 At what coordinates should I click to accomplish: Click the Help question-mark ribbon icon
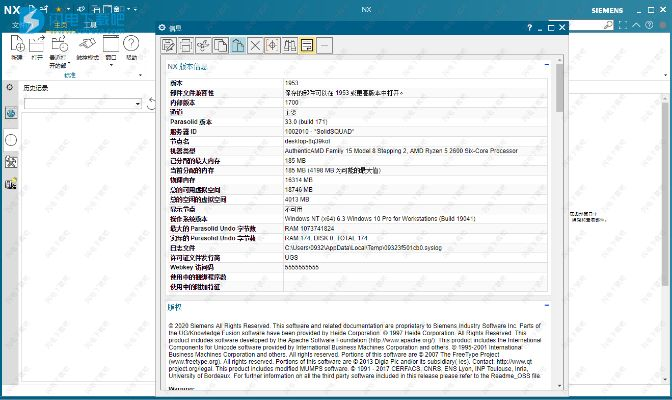(131, 43)
